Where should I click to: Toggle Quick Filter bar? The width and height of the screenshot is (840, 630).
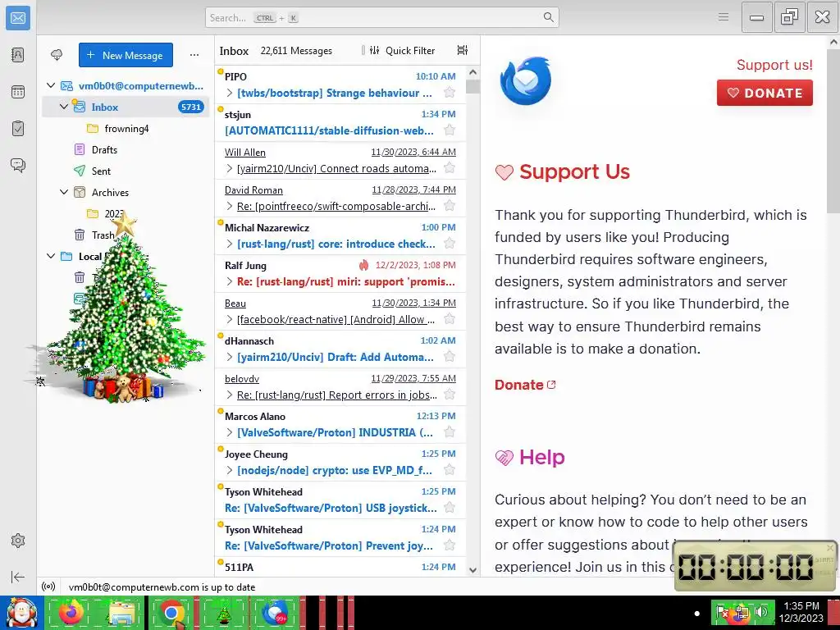pos(402,50)
